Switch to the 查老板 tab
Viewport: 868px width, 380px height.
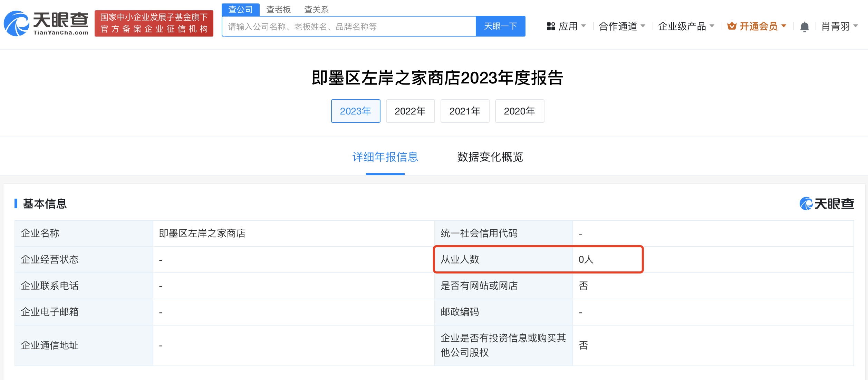coord(278,9)
